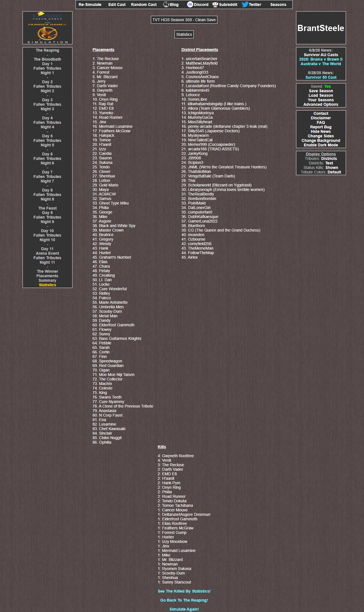The width and height of the screenshot is (364, 612).
Task: Open Australia v The World link
Action: click(x=321, y=64)
